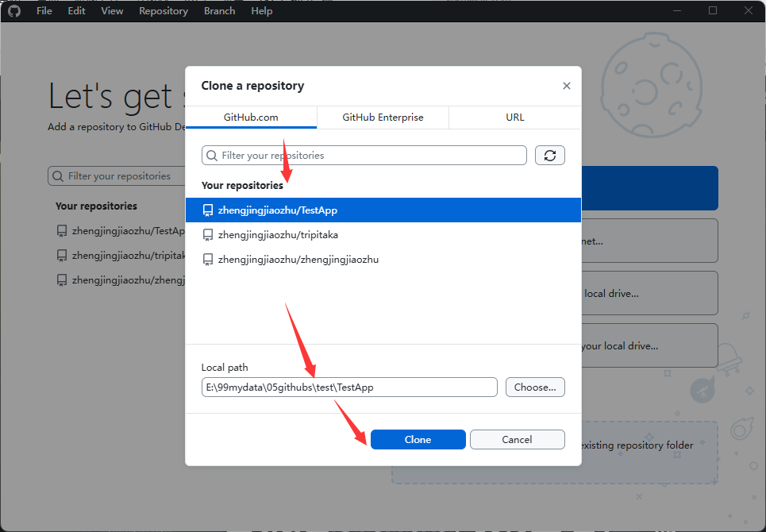Image resolution: width=766 pixels, height=532 pixels.
Task: Select zhengjingjiaozhu/TestApp in the dialog list
Action: (x=383, y=210)
